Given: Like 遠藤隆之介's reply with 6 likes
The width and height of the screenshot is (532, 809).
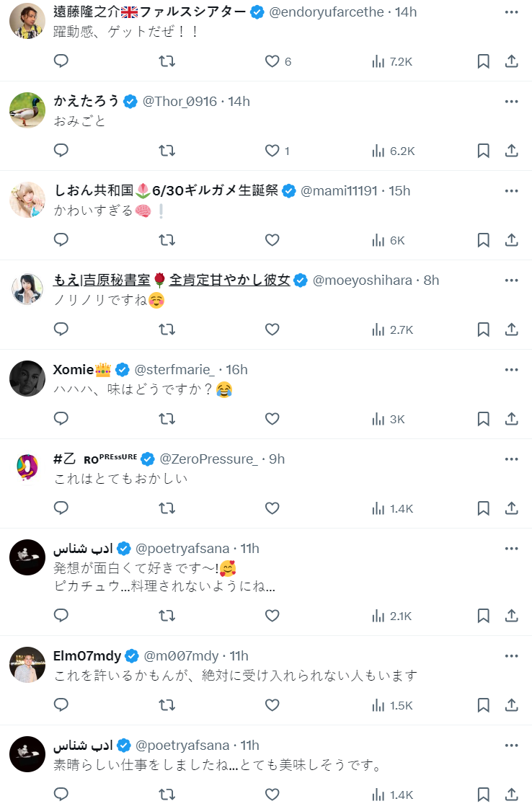Looking at the screenshot, I should (272, 61).
